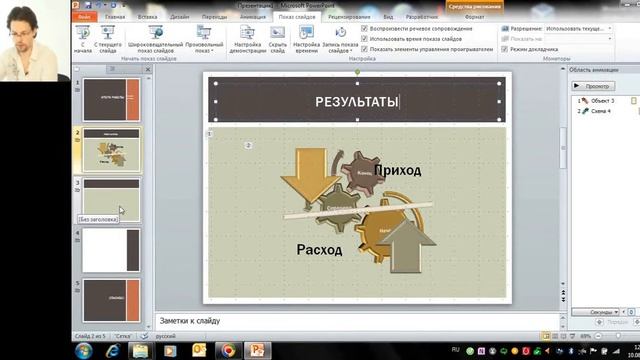The image size is (640, 360).
Task: Click zoom out minus button in status bar
Action: [x=598, y=336]
